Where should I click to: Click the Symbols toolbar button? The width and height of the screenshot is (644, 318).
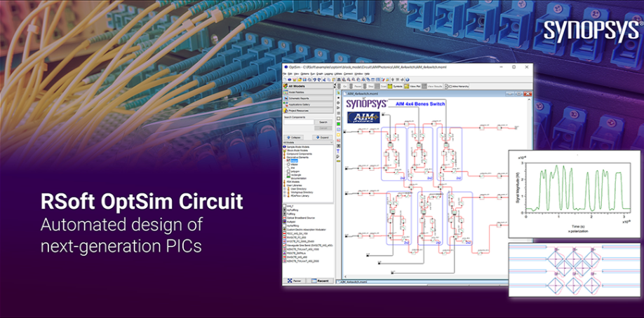(395, 86)
